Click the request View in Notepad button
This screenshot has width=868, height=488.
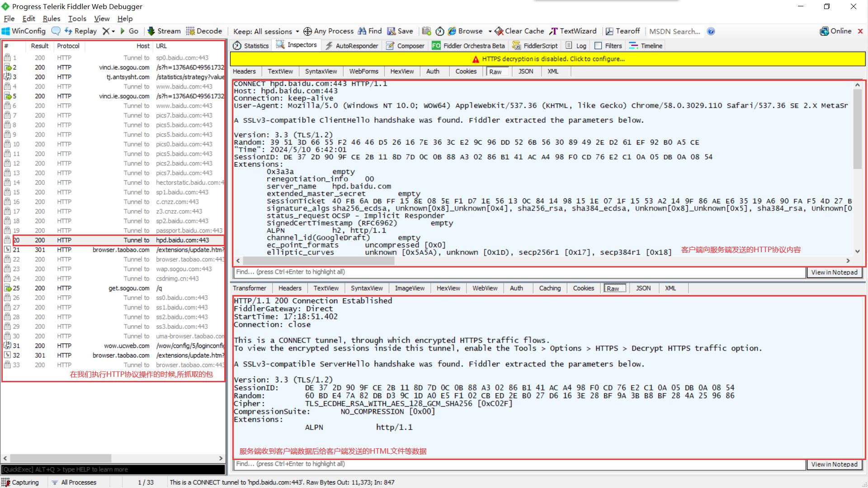coord(834,272)
